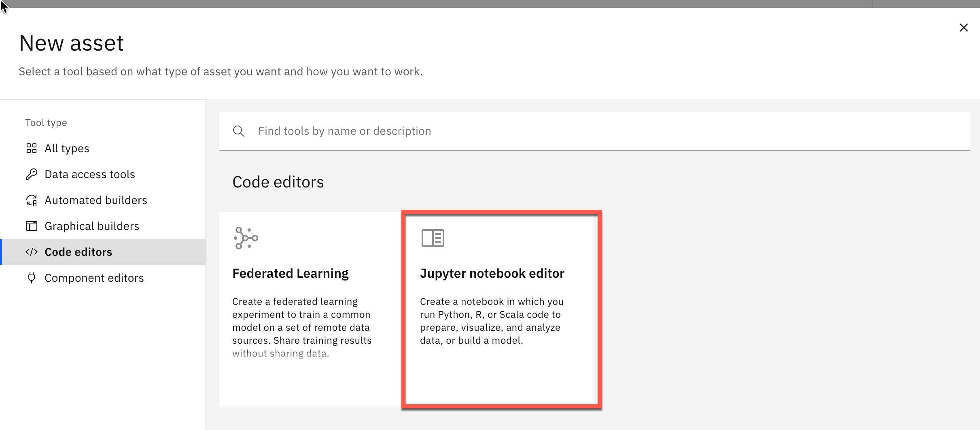
Task: Select the Automated builders icon
Action: (32, 200)
